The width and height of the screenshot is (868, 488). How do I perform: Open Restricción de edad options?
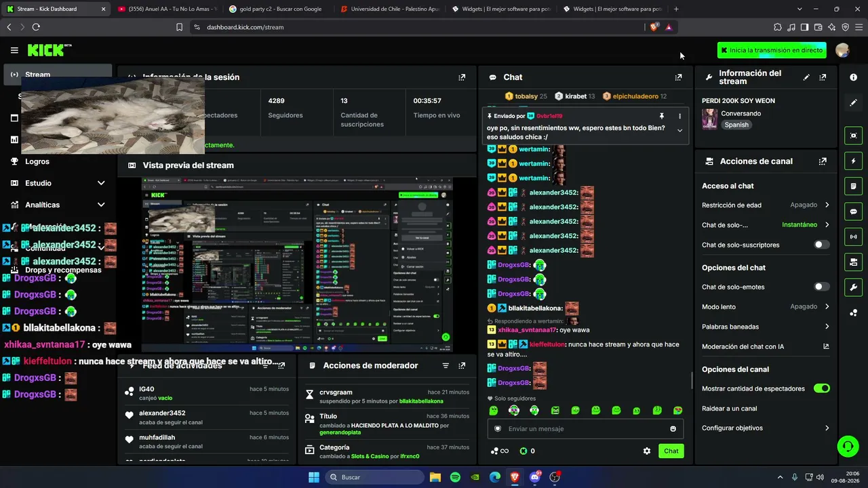coord(766,205)
